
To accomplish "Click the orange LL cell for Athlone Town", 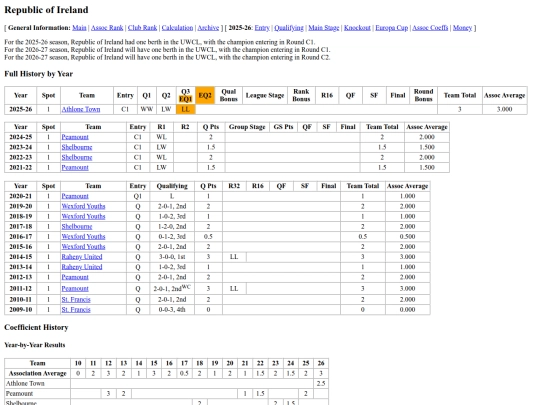I will tap(186, 109).
